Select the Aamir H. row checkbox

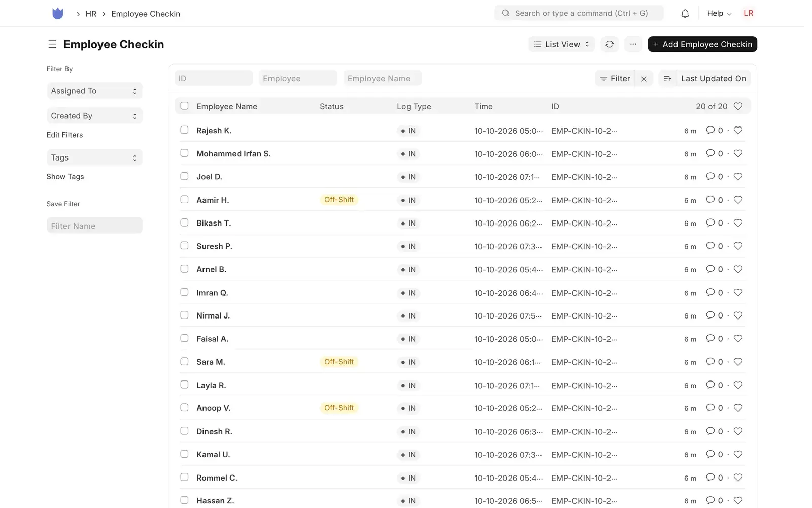[184, 200]
